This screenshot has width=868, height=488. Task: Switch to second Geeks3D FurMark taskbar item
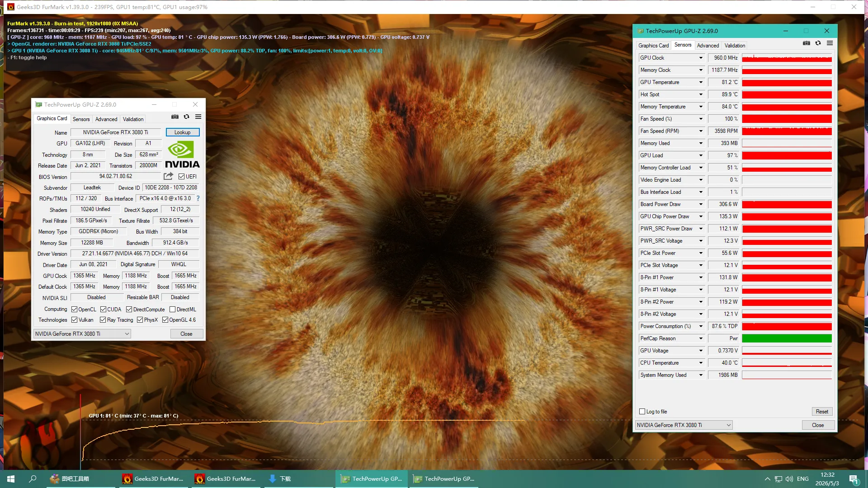[226, 479]
